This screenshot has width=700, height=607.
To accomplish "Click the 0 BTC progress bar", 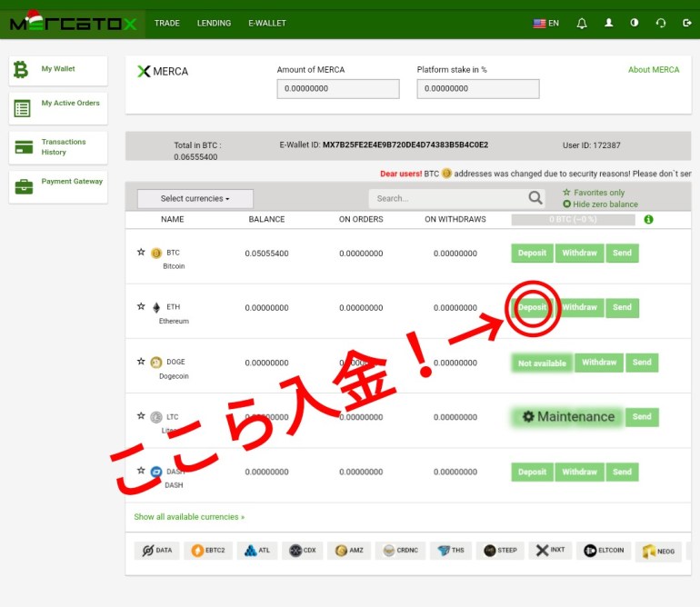I will 572,220.
